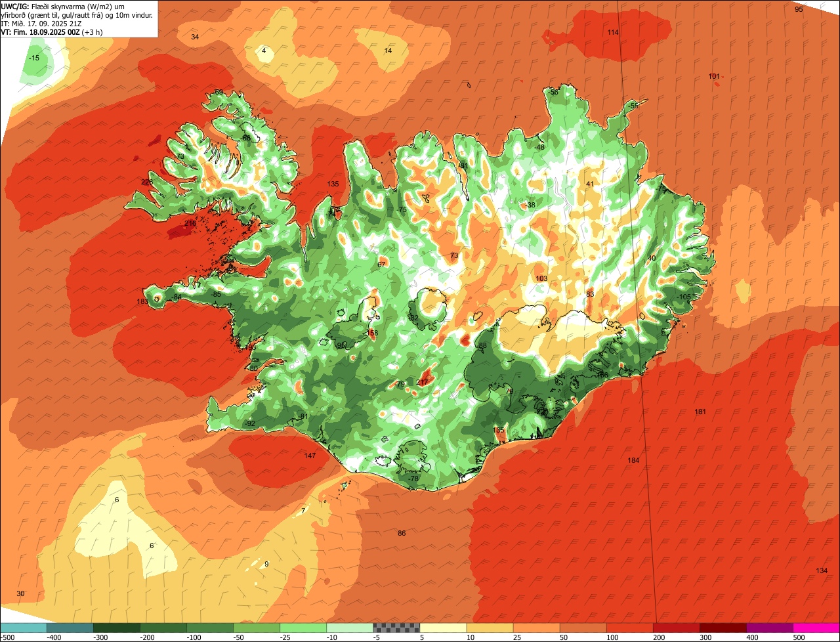Click the dark red swatch between 300 and 400

(x=723, y=628)
